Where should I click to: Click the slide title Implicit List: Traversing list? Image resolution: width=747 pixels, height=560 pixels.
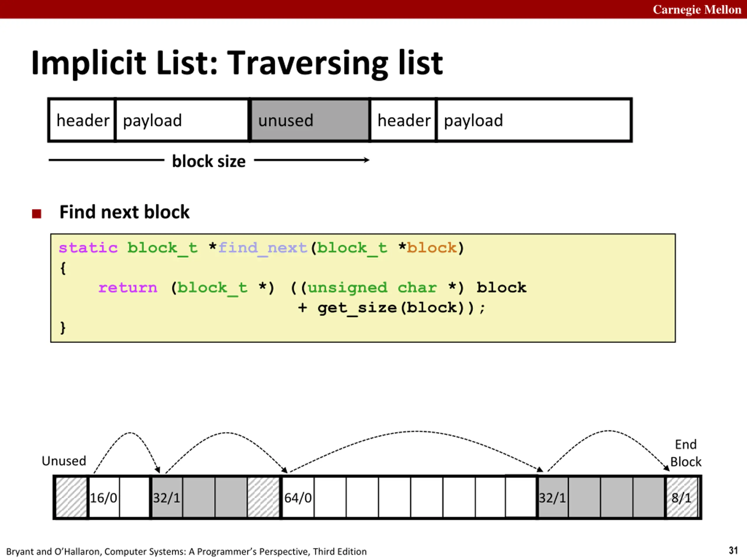(x=237, y=63)
